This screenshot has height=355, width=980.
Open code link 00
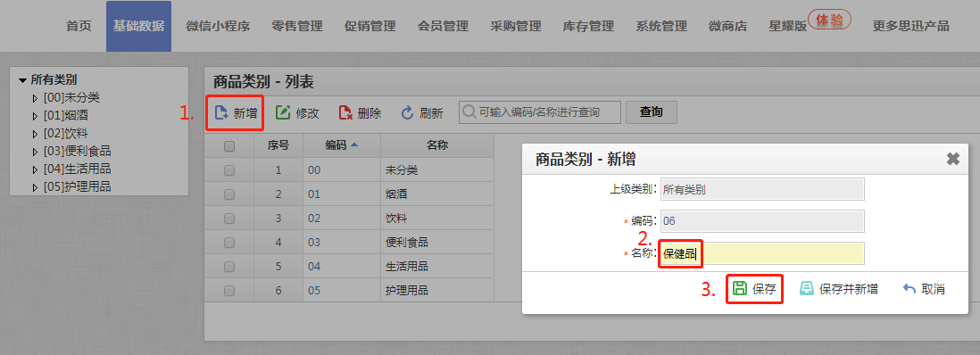314,170
